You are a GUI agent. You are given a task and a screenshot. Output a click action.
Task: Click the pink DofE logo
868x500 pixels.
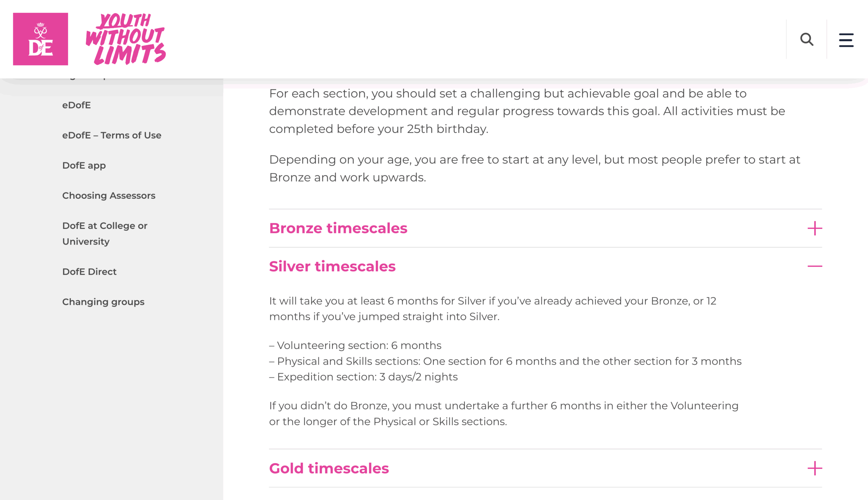pos(40,39)
